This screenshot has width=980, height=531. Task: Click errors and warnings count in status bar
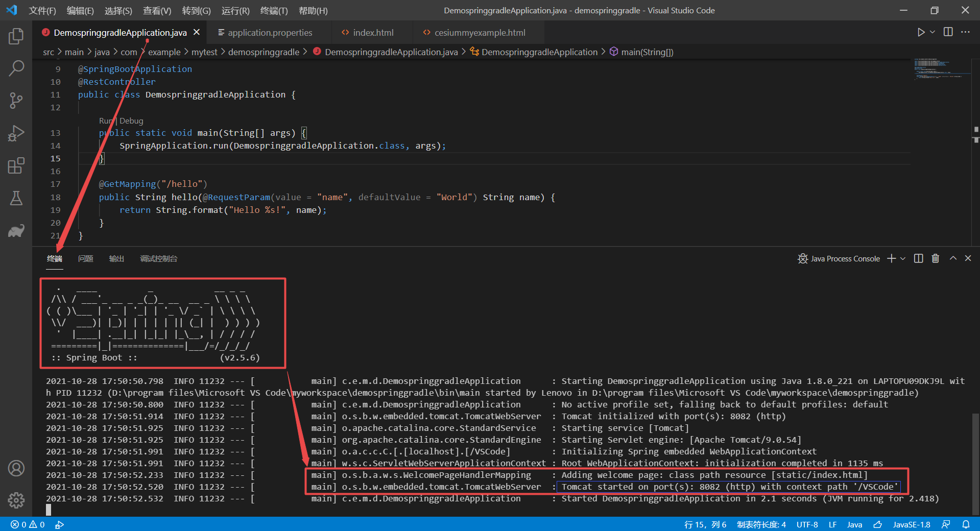pyautogui.click(x=28, y=524)
